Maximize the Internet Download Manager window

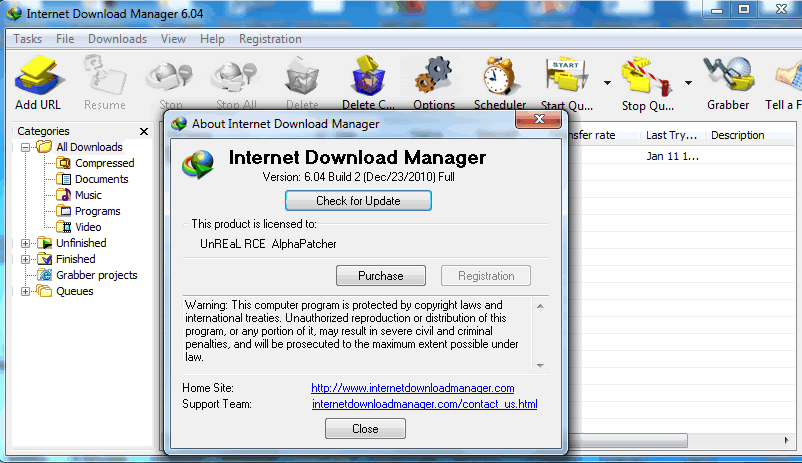(744, 9)
